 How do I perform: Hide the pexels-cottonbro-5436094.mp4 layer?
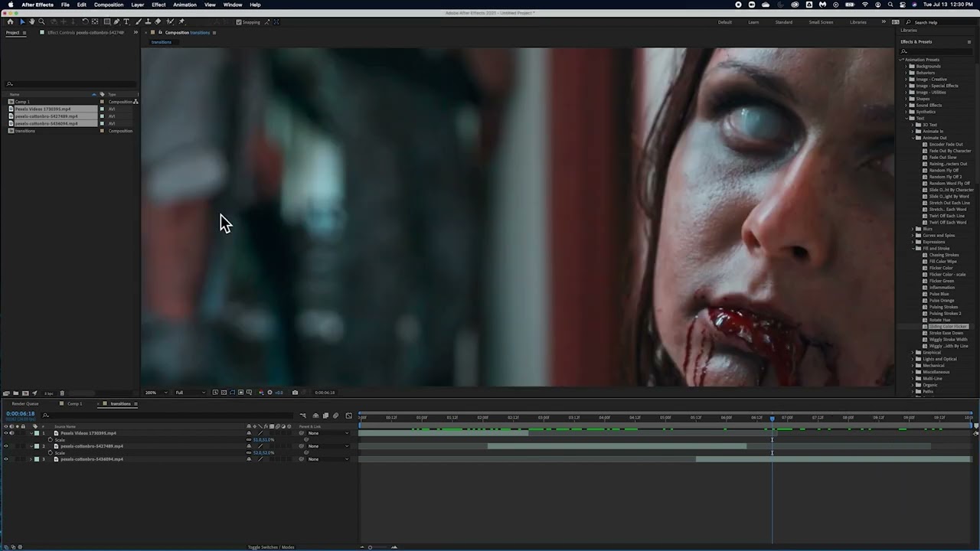pos(5,459)
